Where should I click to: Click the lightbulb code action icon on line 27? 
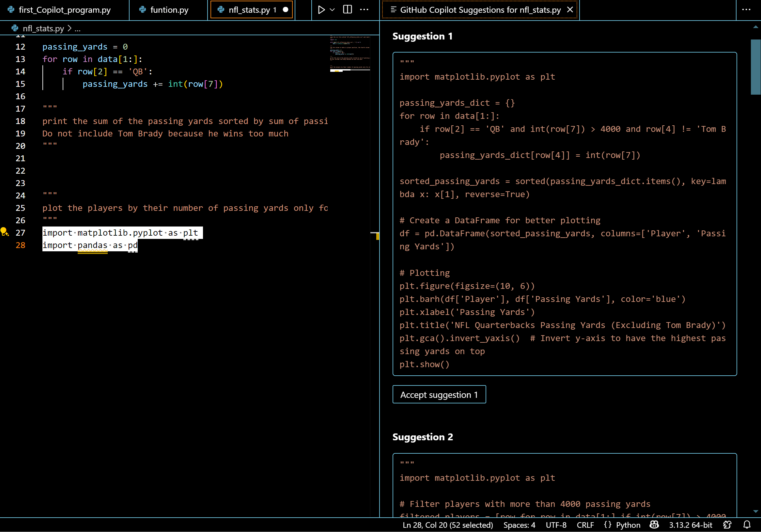click(4, 232)
